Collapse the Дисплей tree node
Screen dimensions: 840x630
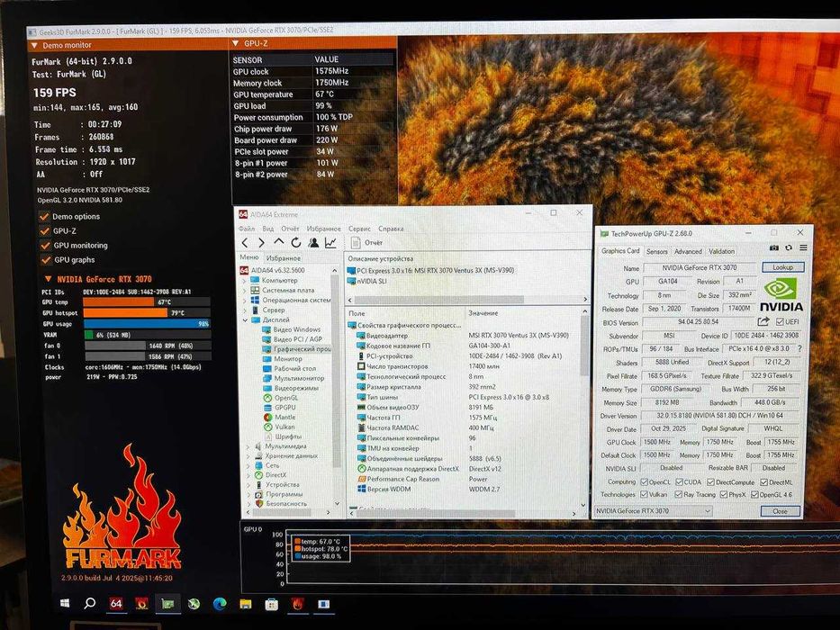[246, 319]
